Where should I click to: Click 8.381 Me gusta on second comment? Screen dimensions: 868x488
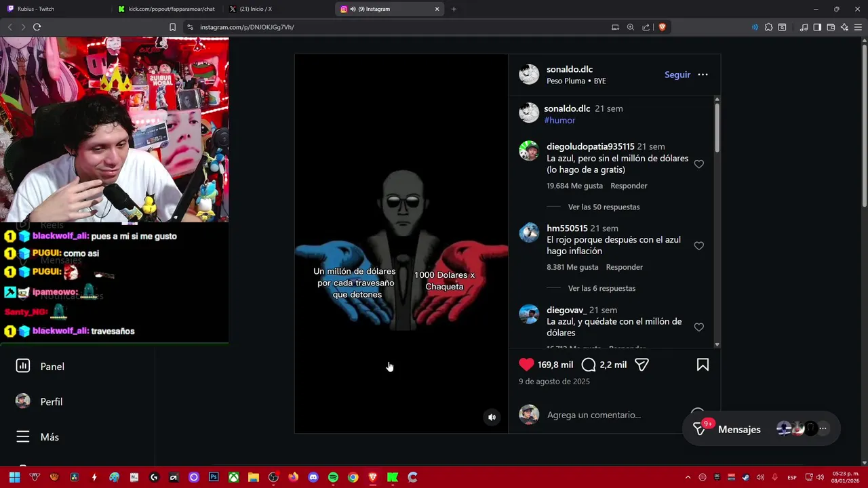[x=572, y=267]
